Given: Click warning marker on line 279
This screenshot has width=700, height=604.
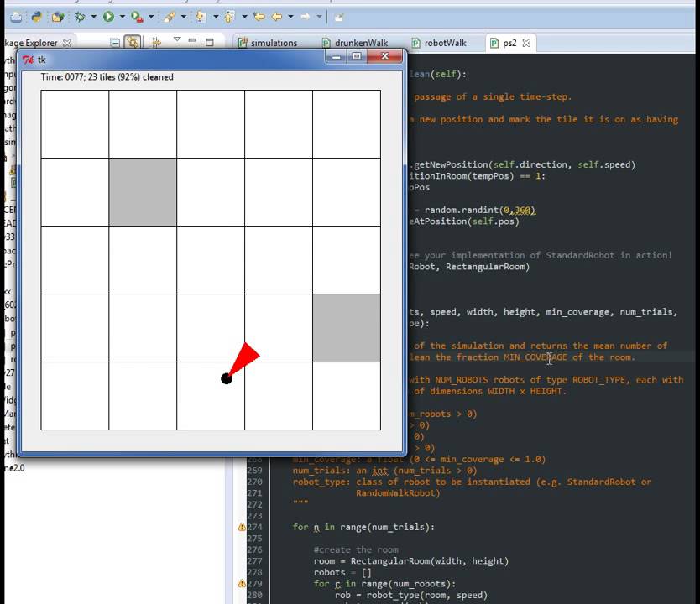Looking at the screenshot, I should [242, 584].
